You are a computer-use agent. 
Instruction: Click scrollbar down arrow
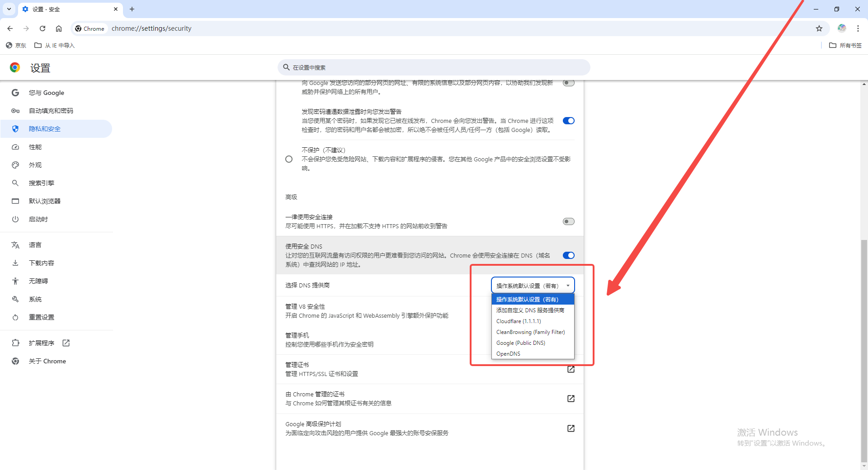tap(864, 466)
